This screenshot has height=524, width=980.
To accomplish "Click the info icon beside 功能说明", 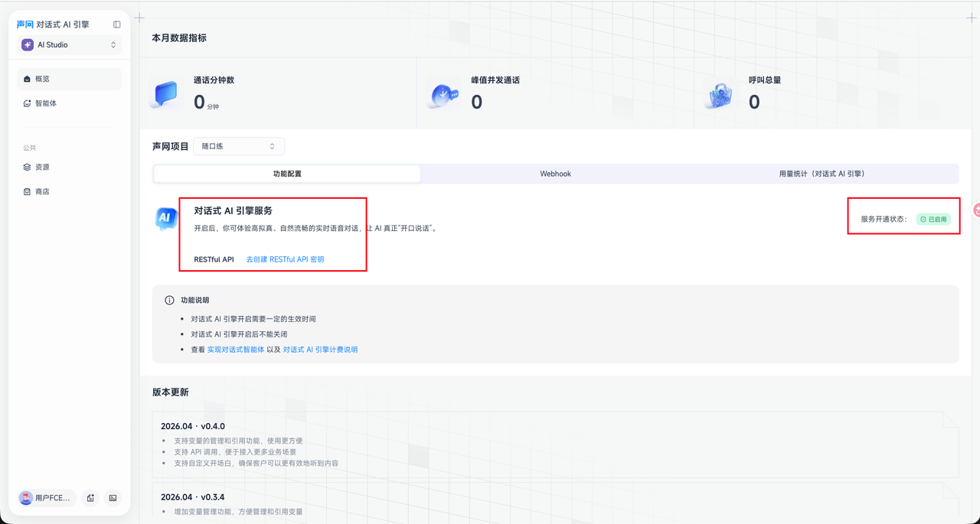I will (x=170, y=301).
